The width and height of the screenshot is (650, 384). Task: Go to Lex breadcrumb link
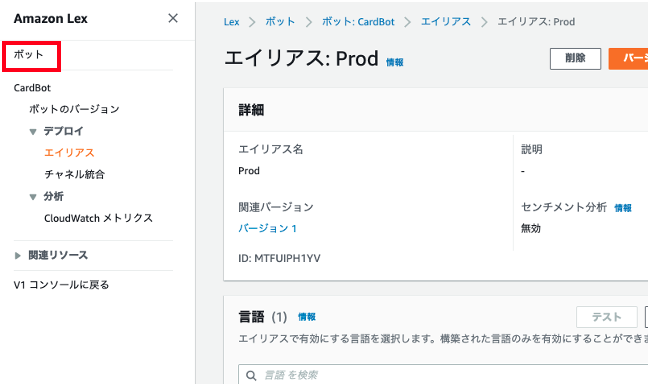[231, 22]
